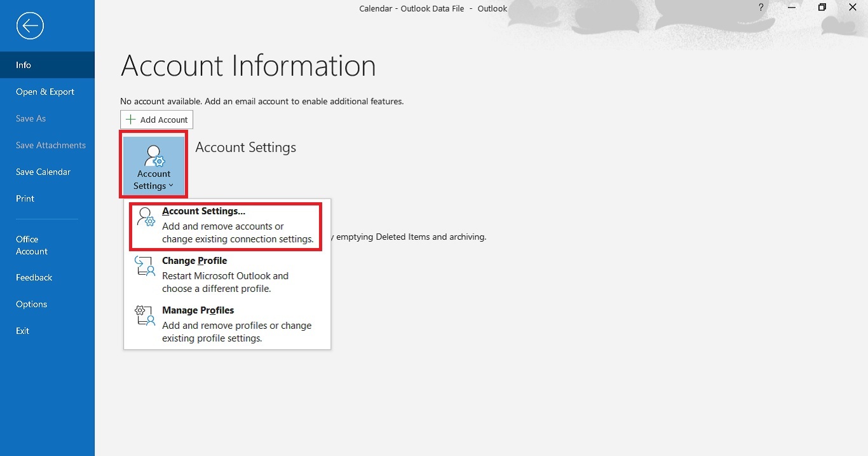
Task: Click the Account Information heading
Action: click(x=248, y=66)
